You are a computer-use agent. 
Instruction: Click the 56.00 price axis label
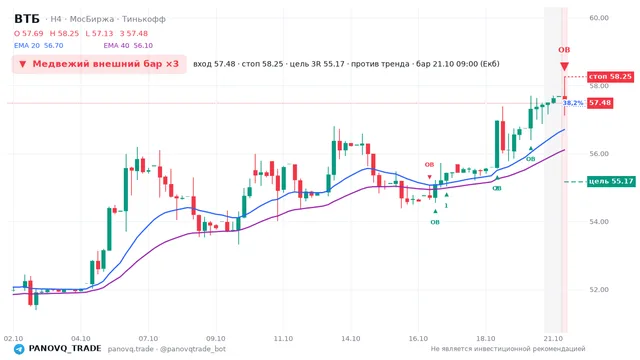(x=599, y=154)
